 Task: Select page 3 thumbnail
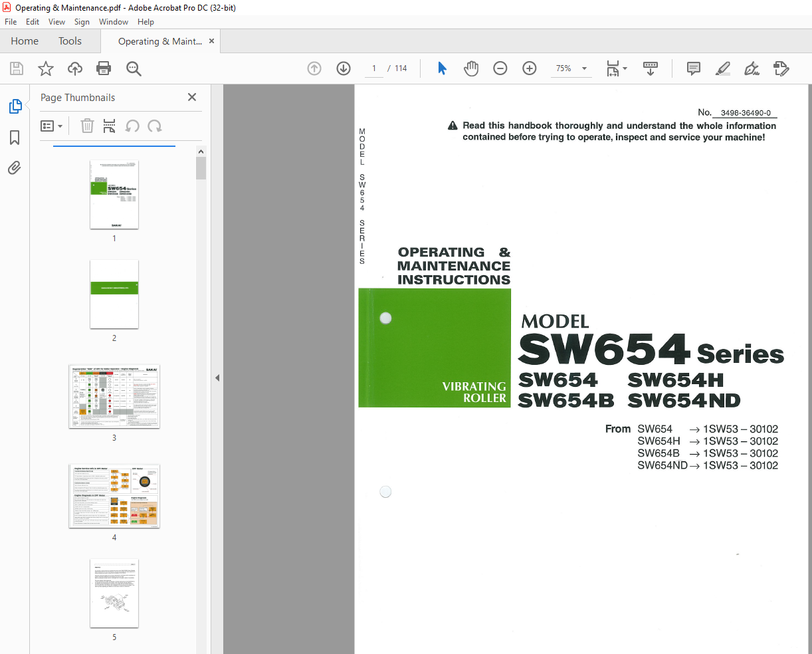point(114,396)
